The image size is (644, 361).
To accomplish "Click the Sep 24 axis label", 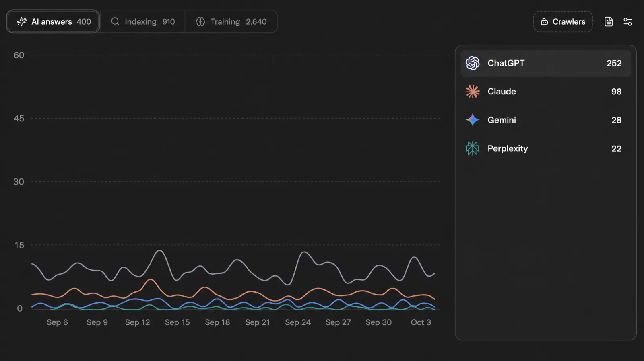I will click(x=298, y=322).
